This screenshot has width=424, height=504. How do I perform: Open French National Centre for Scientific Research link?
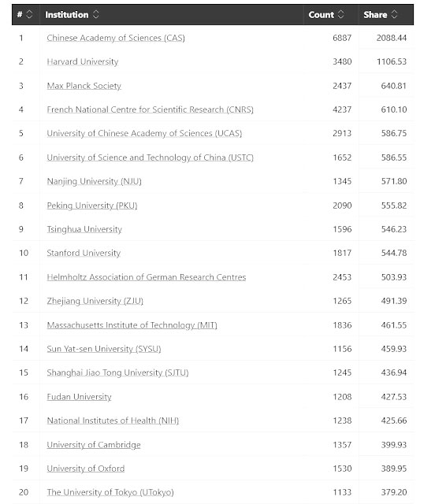point(151,109)
